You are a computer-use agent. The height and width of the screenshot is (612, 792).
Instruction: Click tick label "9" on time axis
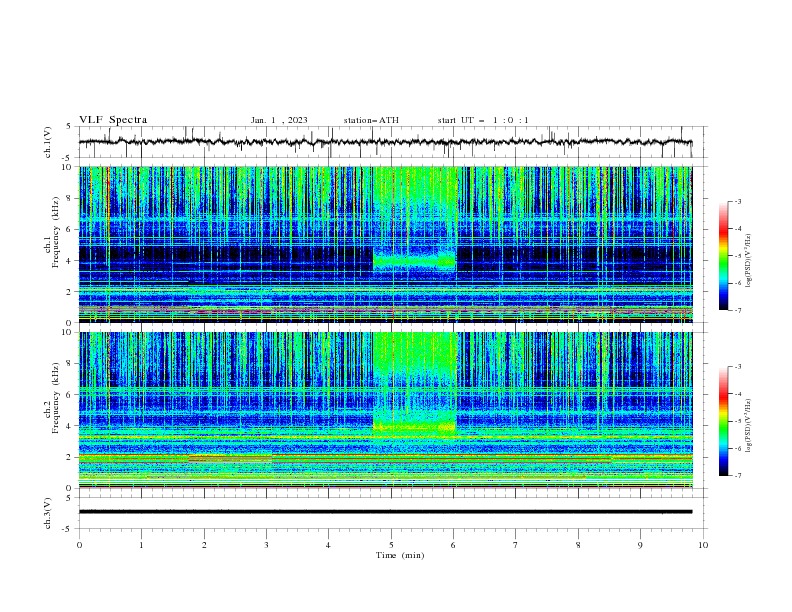coord(640,545)
